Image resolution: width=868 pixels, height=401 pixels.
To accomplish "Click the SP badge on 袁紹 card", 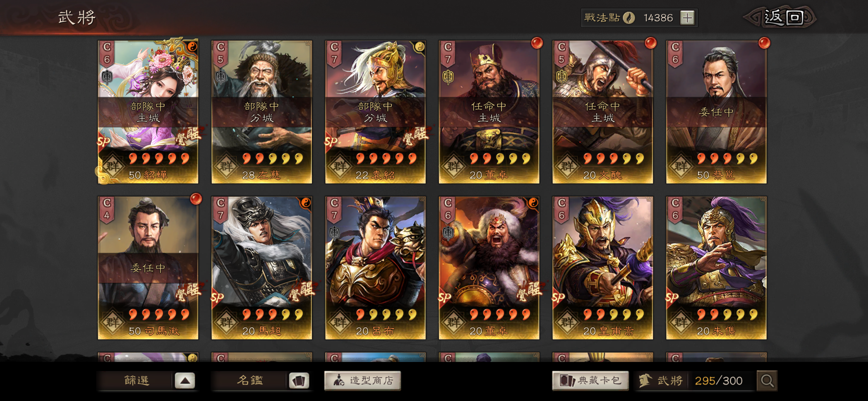I will tap(331, 141).
